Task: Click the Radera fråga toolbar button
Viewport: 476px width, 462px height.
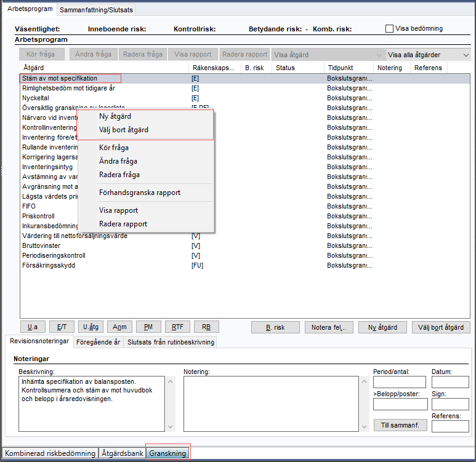Action: click(x=143, y=54)
